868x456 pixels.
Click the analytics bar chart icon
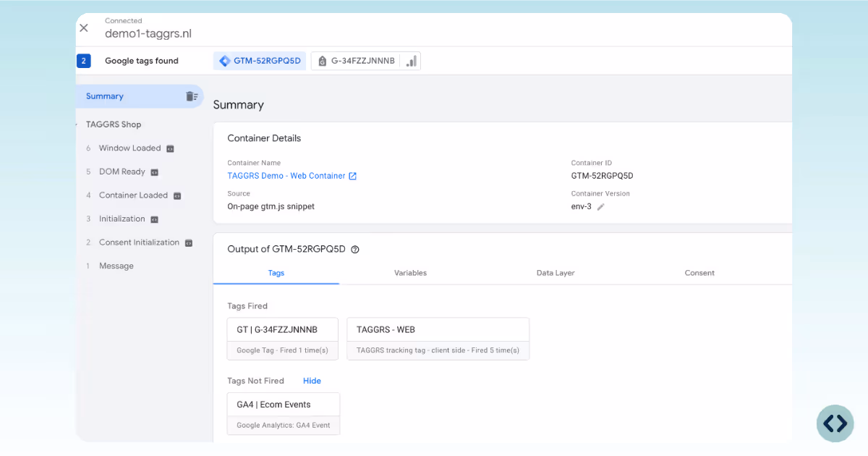pyautogui.click(x=411, y=61)
